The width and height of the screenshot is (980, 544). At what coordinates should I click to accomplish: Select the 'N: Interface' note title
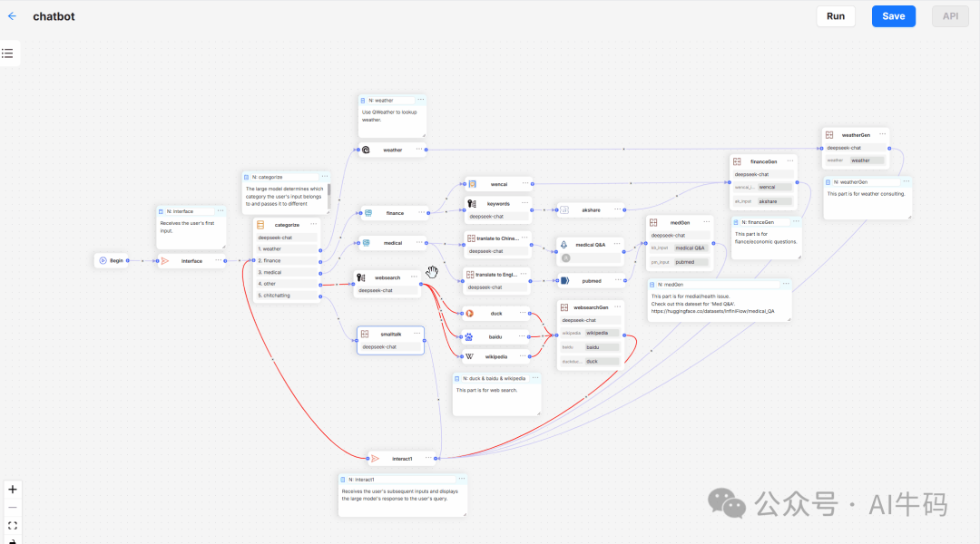(x=180, y=212)
